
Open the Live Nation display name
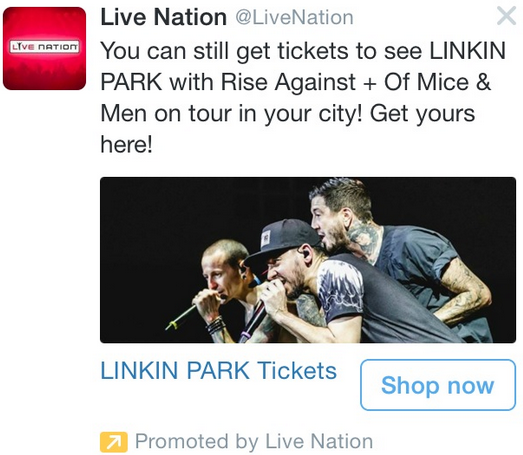point(163,17)
